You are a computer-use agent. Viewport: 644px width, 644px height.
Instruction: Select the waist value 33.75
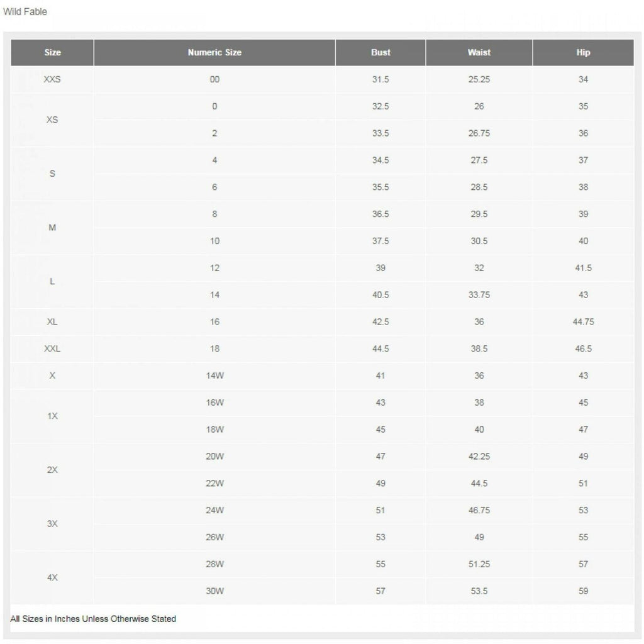(479, 295)
